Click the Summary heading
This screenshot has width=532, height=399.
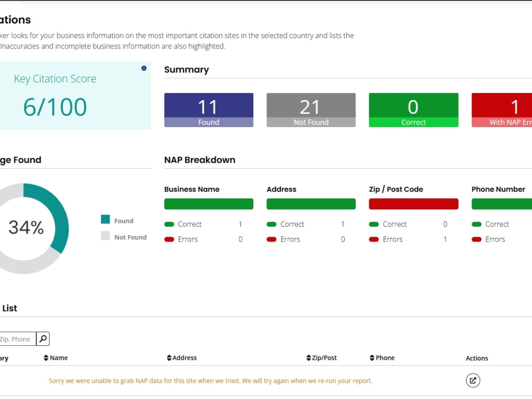click(x=187, y=70)
